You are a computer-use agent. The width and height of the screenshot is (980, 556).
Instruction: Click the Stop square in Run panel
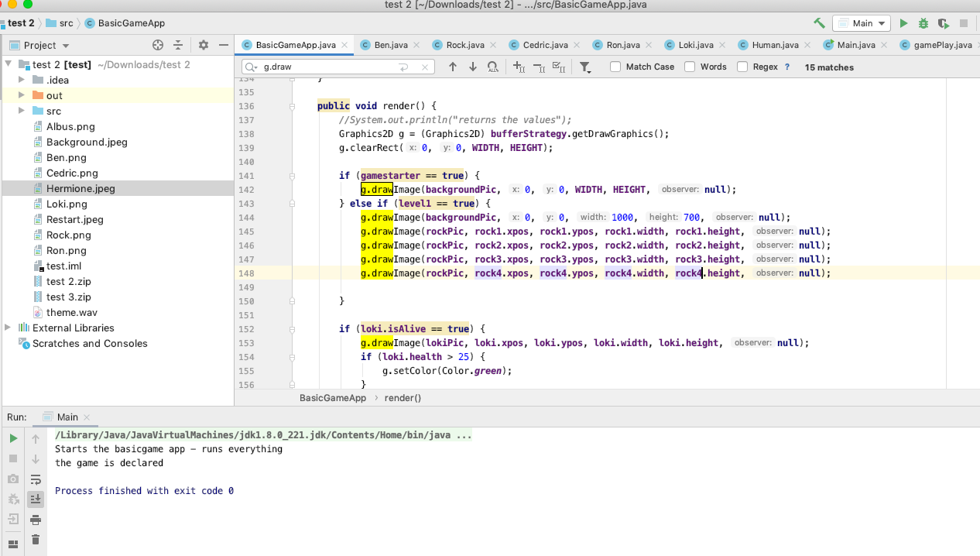coord(13,459)
